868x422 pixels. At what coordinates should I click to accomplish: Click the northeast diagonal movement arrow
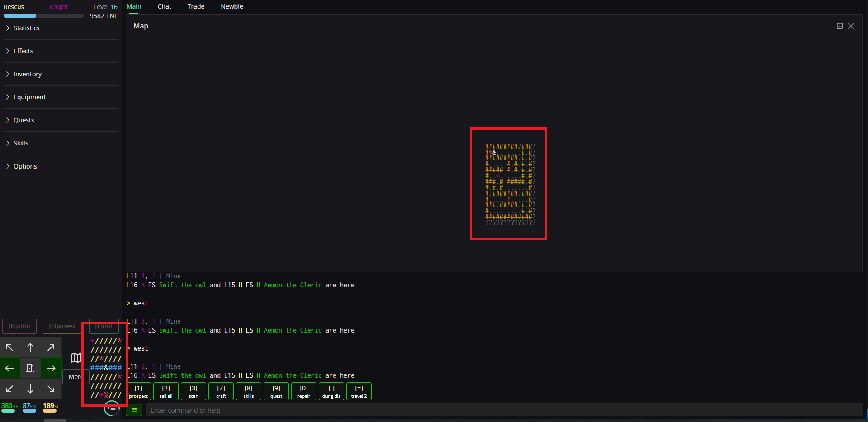pyautogui.click(x=51, y=347)
